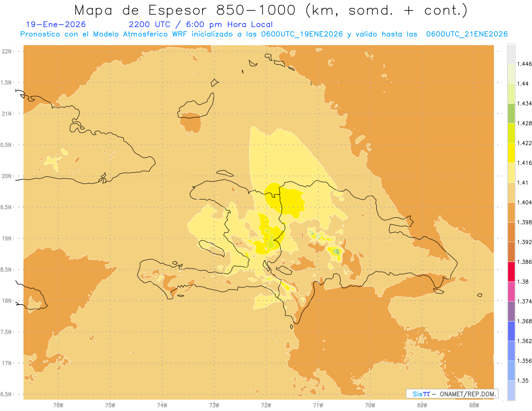Image resolution: width=532 pixels, height=411 pixels.
Task: Click colorbar value 1.386
Action: [x=525, y=262]
